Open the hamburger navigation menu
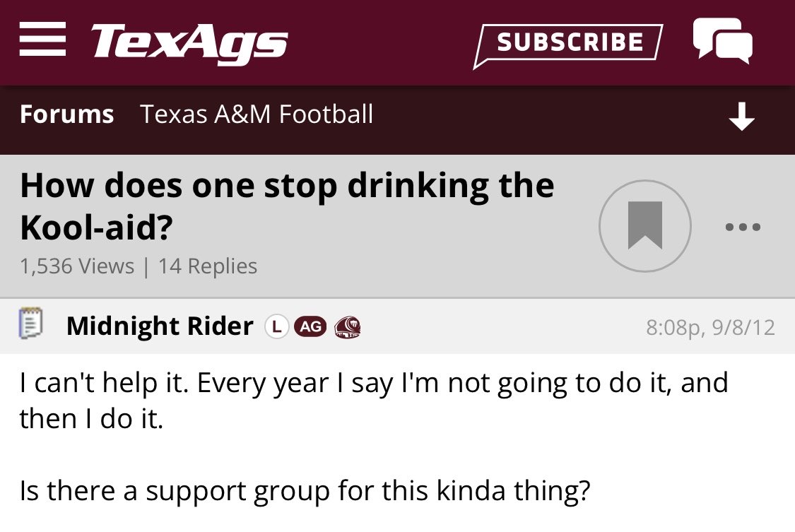 click(x=42, y=39)
